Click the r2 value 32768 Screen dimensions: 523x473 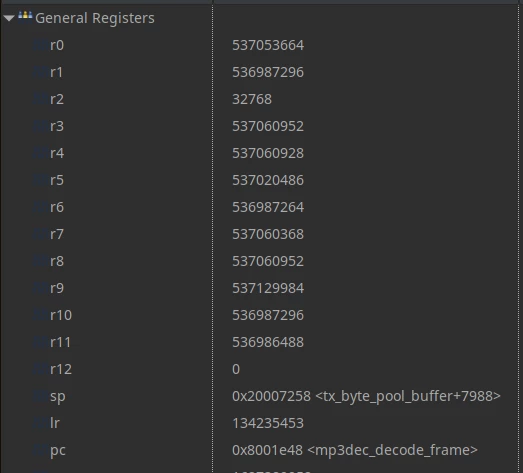click(x=252, y=99)
